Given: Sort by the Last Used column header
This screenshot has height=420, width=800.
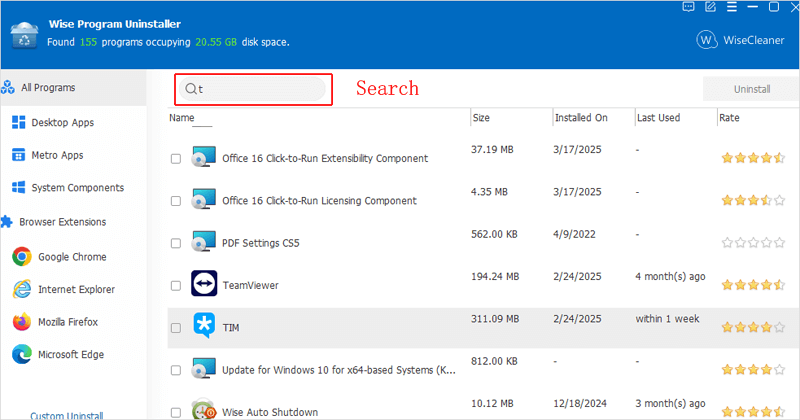Looking at the screenshot, I should pyautogui.click(x=658, y=118).
